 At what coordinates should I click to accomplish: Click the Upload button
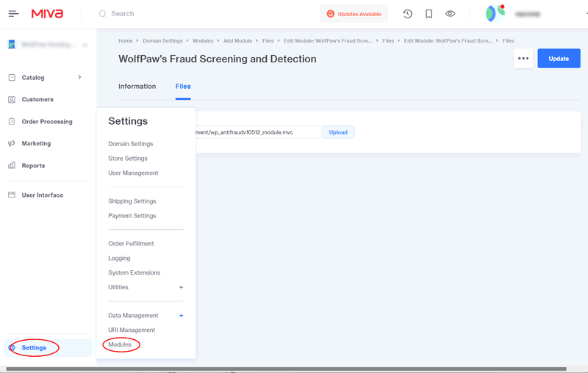(338, 132)
